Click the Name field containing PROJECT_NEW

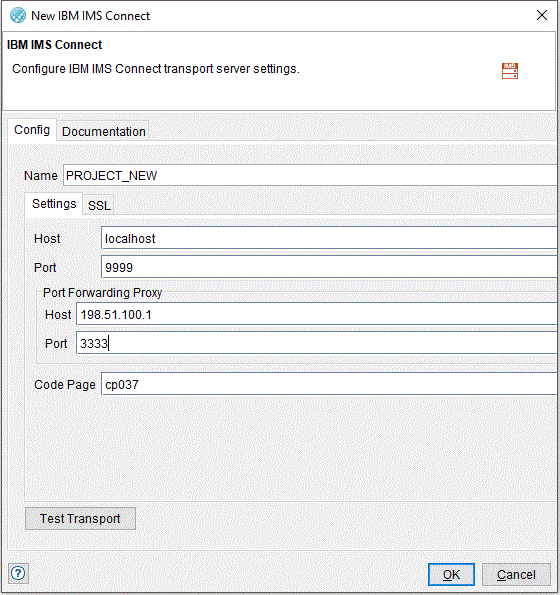point(310,175)
